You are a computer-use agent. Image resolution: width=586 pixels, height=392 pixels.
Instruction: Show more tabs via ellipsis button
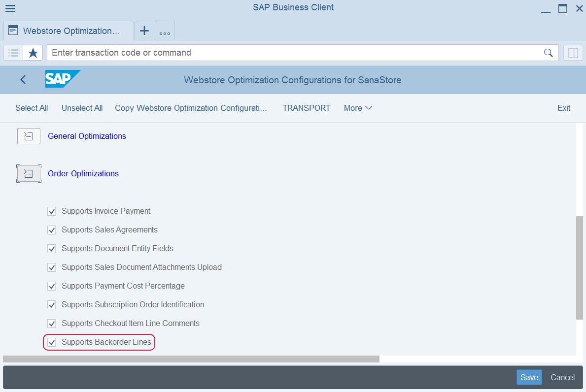pos(165,31)
